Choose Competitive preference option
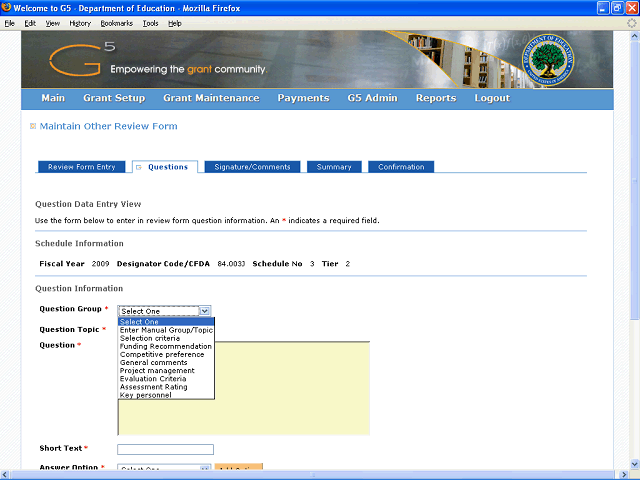The image size is (640, 480). [166, 355]
